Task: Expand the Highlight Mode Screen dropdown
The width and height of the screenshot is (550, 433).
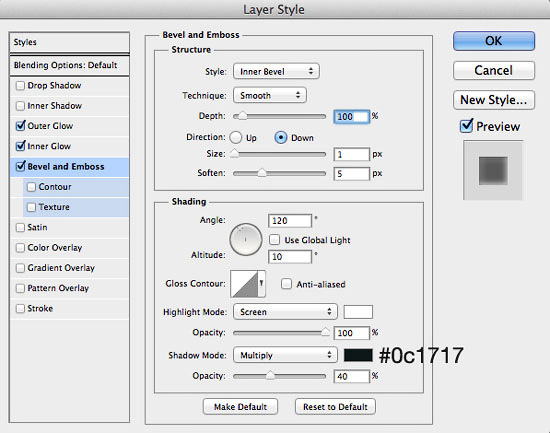Action: pyautogui.click(x=285, y=312)
